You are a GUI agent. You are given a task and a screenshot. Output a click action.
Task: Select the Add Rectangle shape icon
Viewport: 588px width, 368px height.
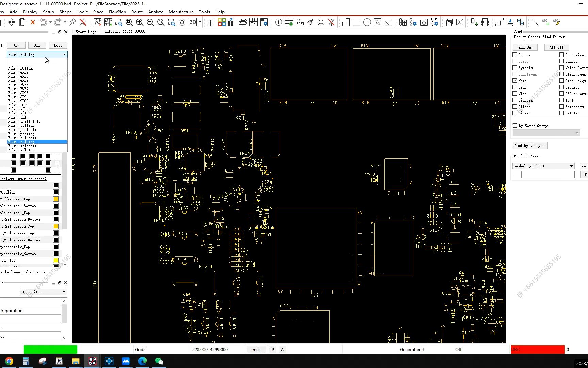[x=357, y=22]
